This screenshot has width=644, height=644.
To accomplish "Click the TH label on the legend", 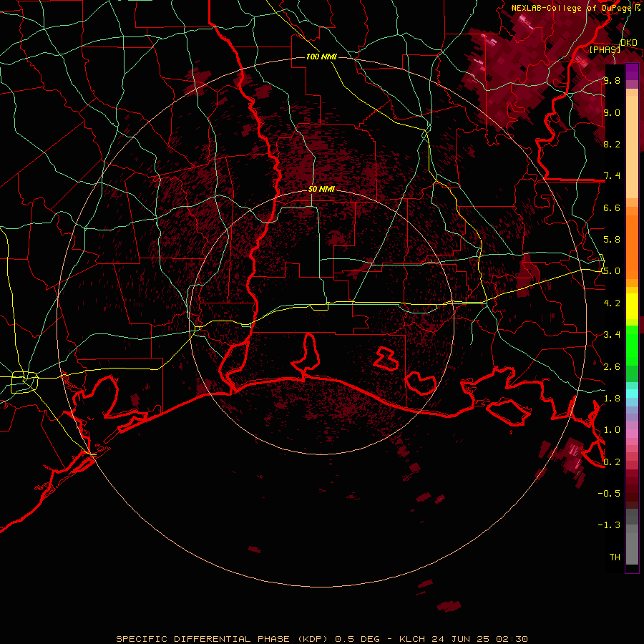I will (615, 557).
